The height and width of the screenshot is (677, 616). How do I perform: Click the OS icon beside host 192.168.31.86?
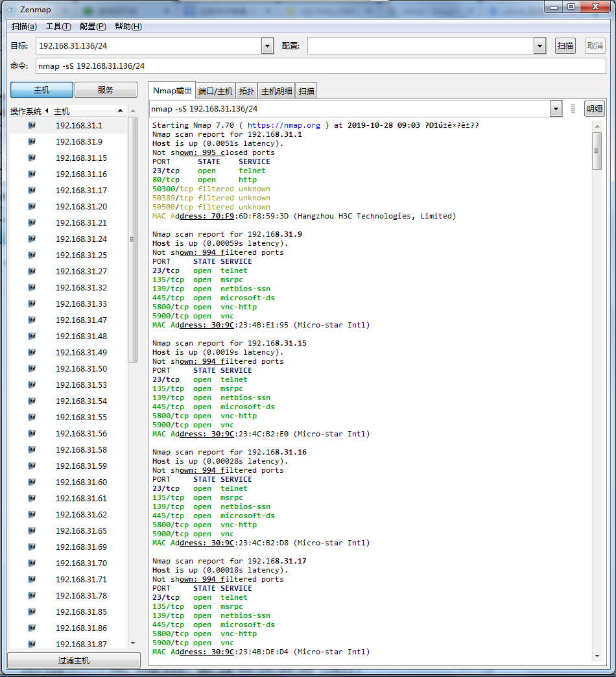point(32,628)
